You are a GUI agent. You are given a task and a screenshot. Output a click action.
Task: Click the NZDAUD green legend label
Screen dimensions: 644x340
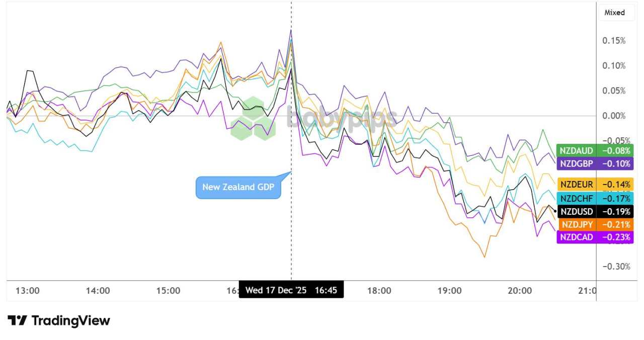click(576, 151)
